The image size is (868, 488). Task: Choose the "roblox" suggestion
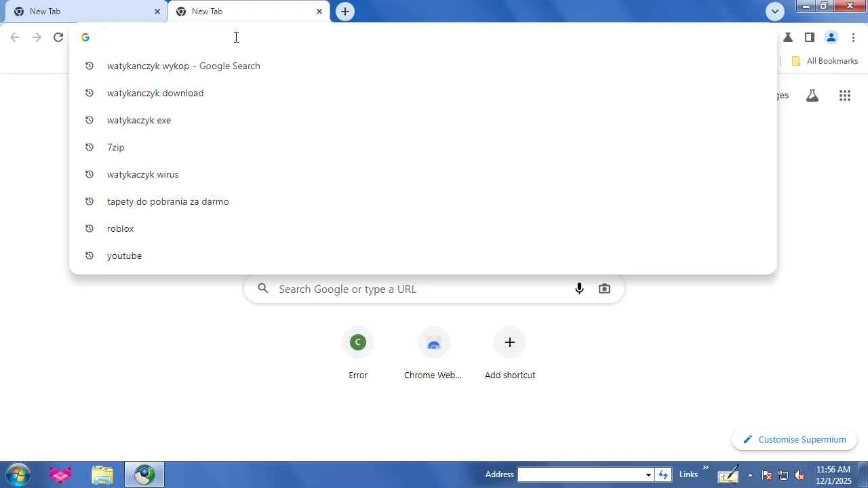coord(423,228)
